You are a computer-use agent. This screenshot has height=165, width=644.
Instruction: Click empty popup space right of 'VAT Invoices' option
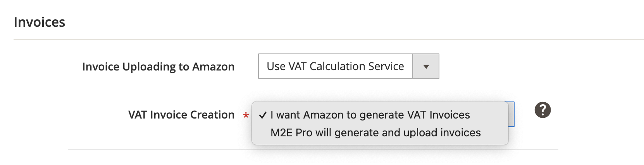click(x=488, y=115)
